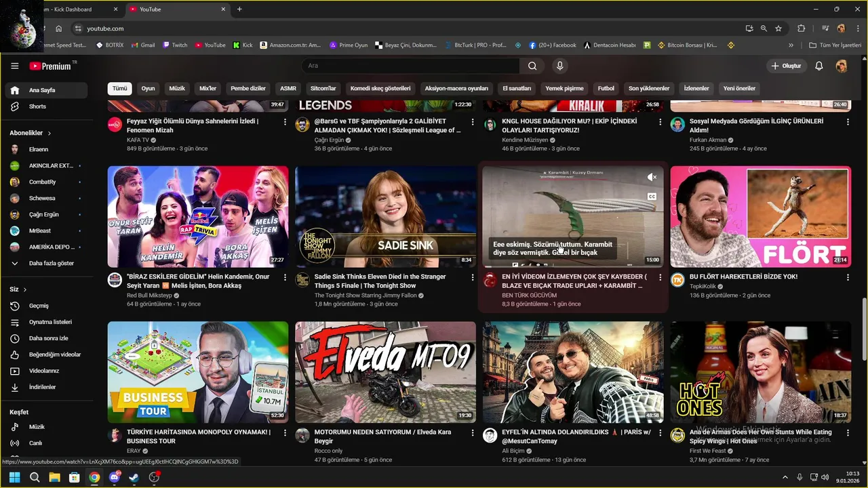Play the Sadie Sink thumbnail
Viewport: 868px width, 488px height.
(x=385, y=217)
